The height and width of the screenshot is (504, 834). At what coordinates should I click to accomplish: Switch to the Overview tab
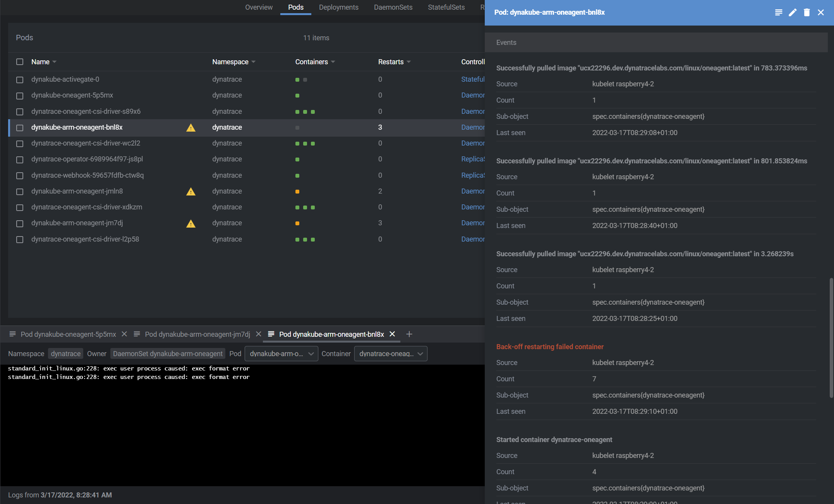(x=259, y=7)
